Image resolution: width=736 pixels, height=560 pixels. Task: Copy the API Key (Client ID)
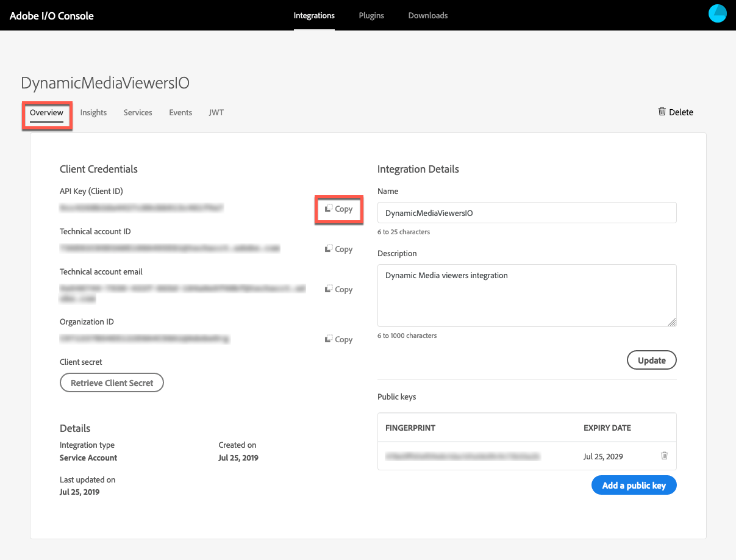pyautogui.click(x=339, y=209)
